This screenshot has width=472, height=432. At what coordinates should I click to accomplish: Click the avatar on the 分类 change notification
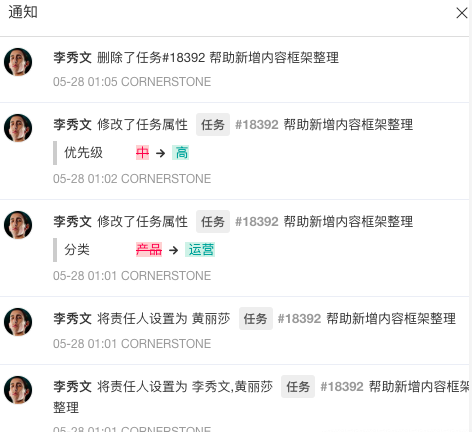18,225
